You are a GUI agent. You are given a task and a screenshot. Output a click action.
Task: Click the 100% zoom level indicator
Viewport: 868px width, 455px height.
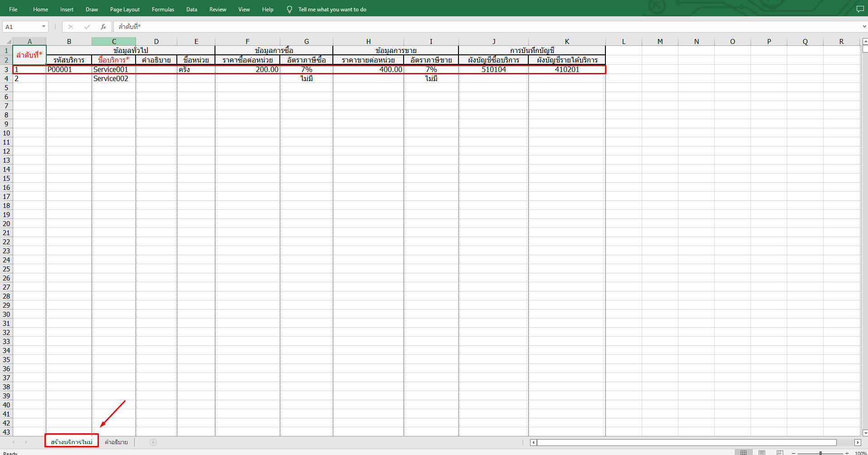point(860,453)
